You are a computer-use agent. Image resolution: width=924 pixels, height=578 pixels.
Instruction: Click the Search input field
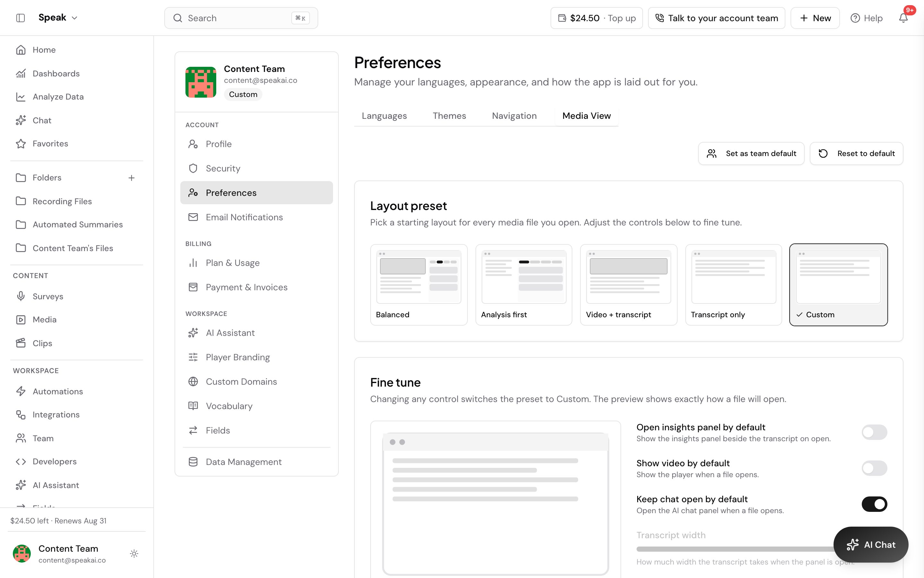[x=241, y=18]
